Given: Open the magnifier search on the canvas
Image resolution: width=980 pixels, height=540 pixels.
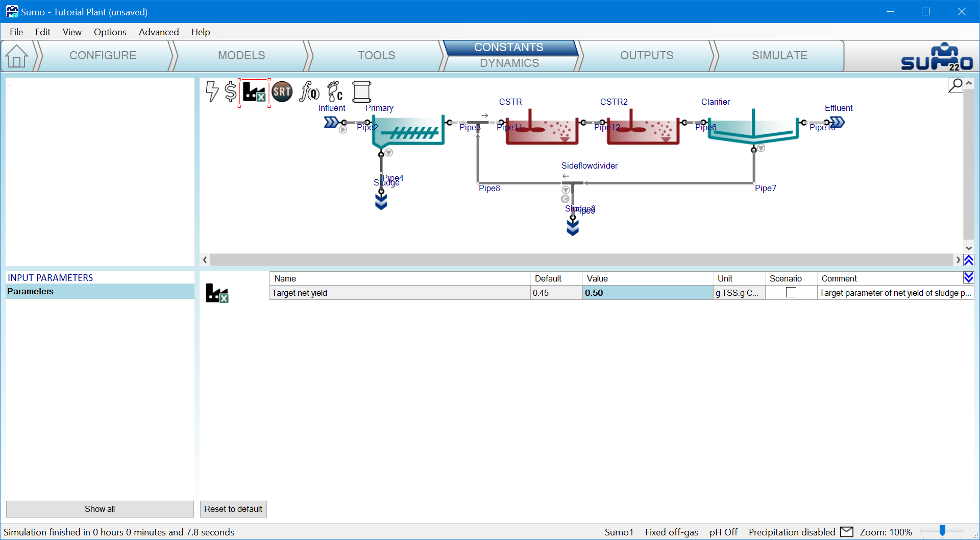Looking at the screenshot, I should coord(955,85).
